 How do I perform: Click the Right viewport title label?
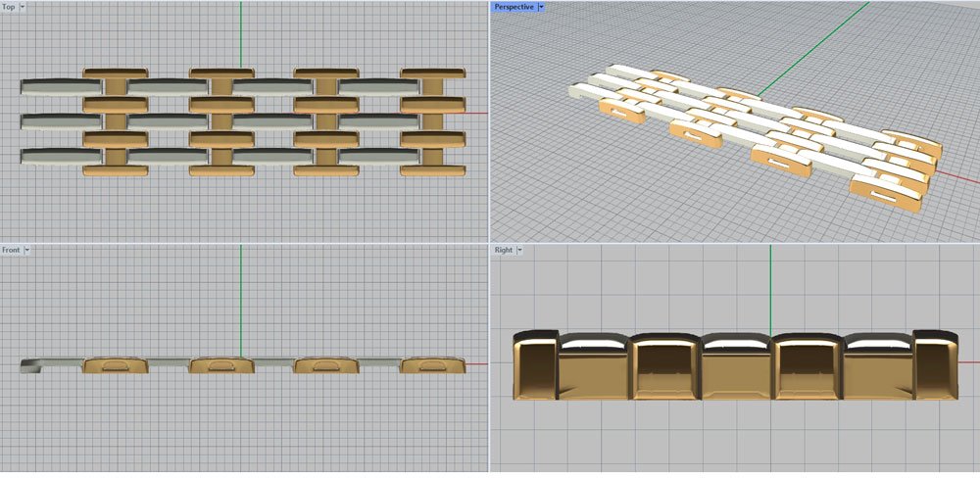click(504, 250)
